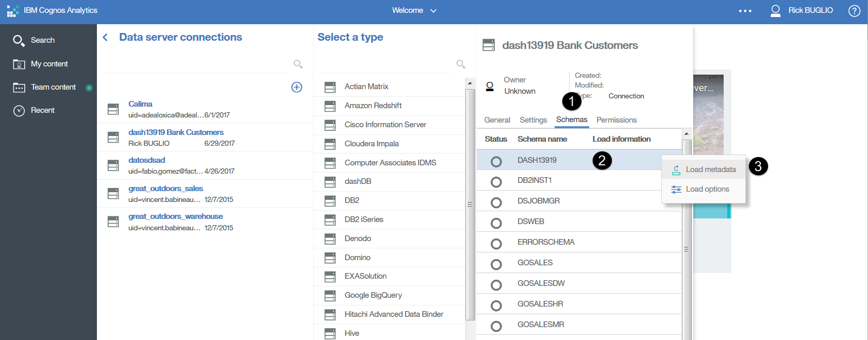This screenshot has height=340, width=868.
Task: Add new data server connection plus icon
Action: (297, 87)
